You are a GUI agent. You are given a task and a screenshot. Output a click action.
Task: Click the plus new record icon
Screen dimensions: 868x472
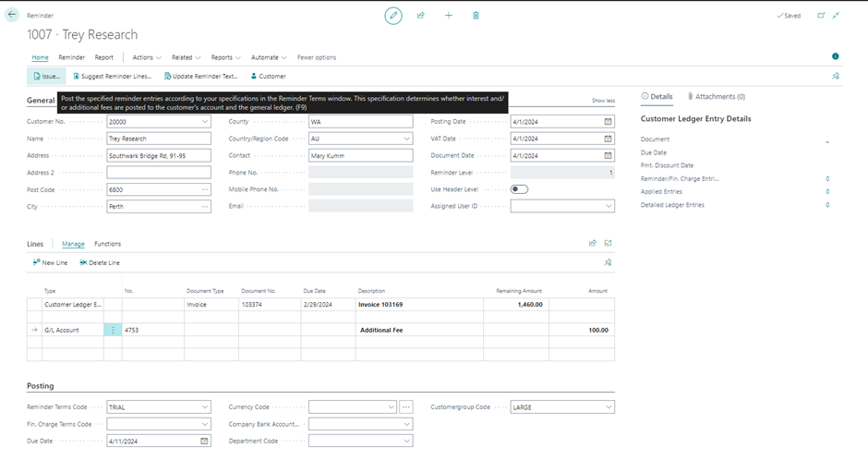point(449,16)
